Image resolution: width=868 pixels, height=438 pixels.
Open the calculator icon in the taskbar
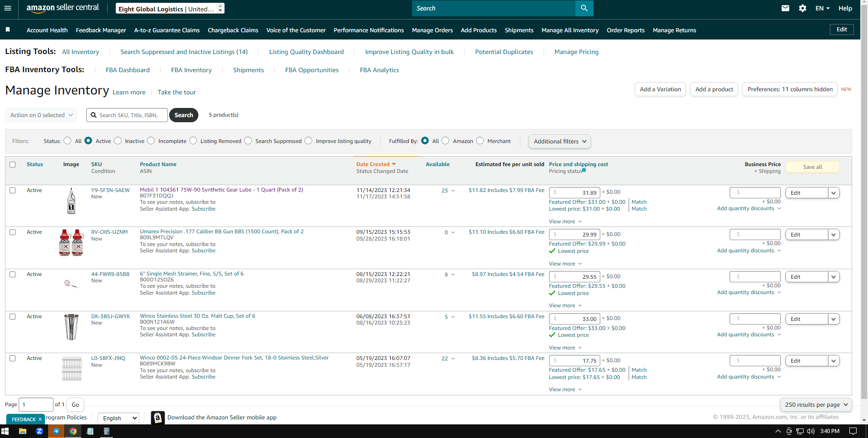click(x=107, y=431)
